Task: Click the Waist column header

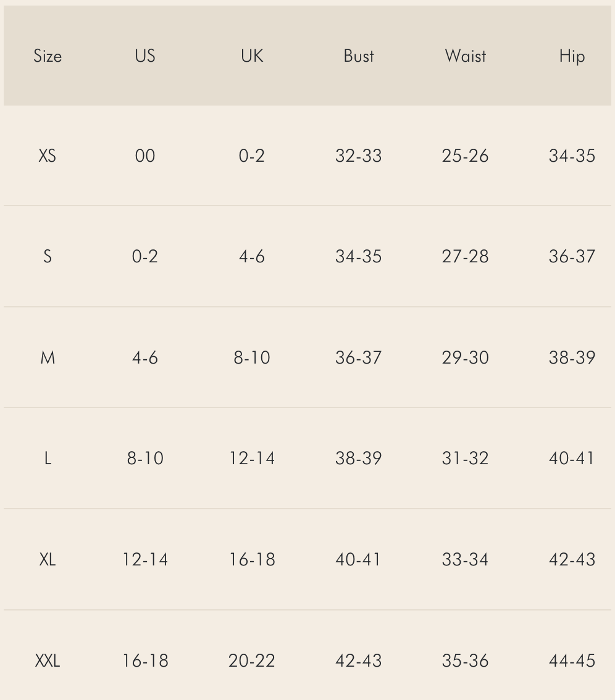Action: point(466,56)
